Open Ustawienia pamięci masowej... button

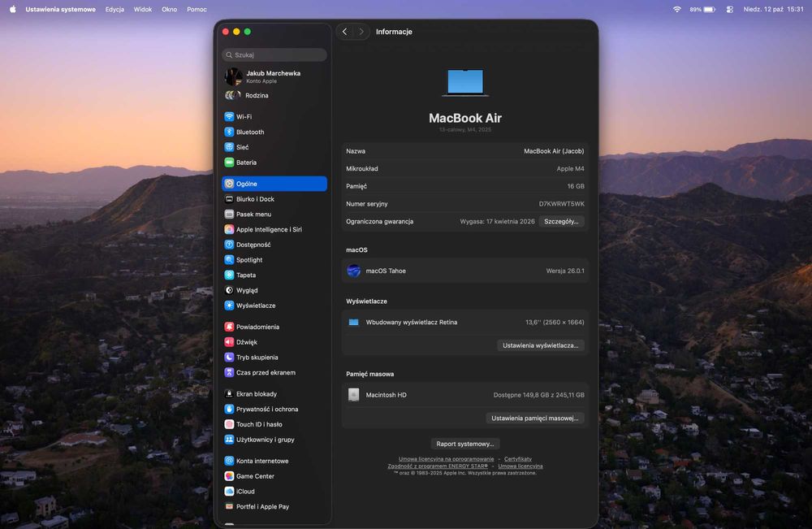534,418
